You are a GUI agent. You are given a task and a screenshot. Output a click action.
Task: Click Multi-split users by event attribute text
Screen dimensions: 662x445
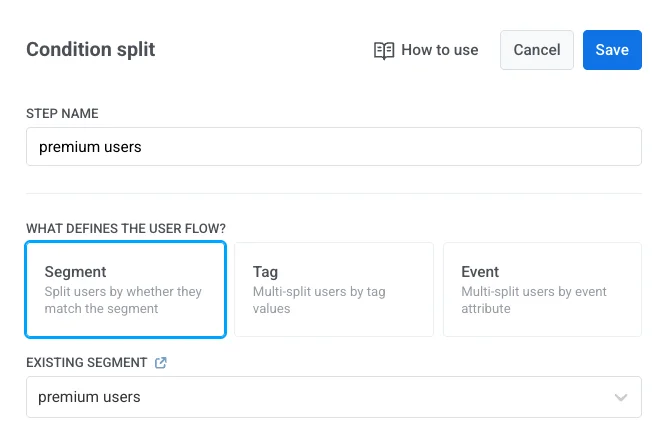pos(533,300)
